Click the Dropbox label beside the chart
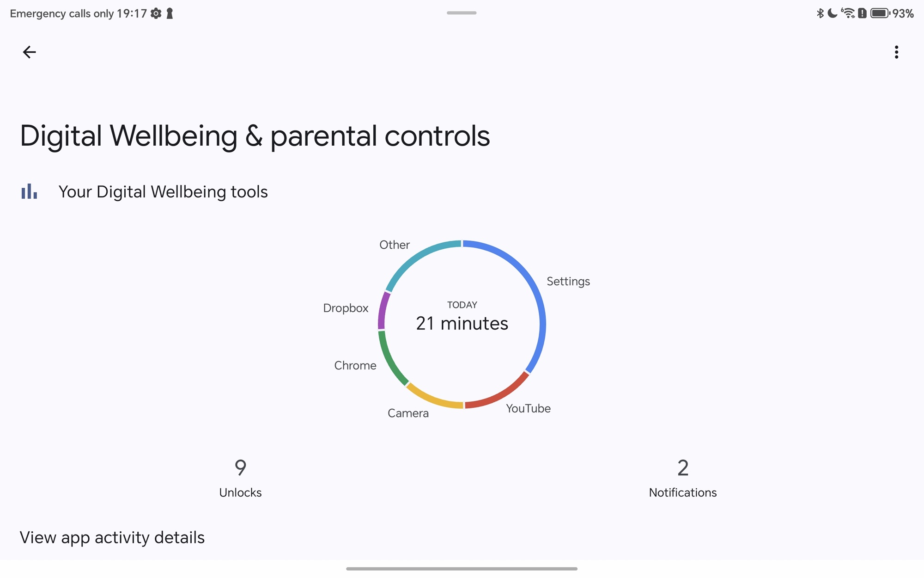This screenshot has width=924, height=578. 346,308
